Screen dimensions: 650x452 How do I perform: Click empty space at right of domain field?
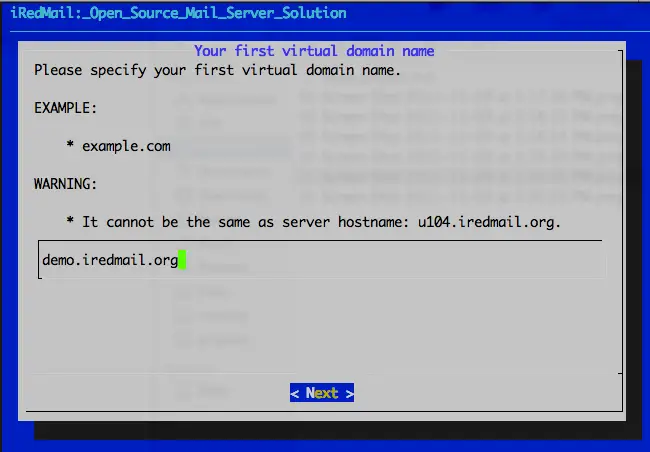click(400, 260)
